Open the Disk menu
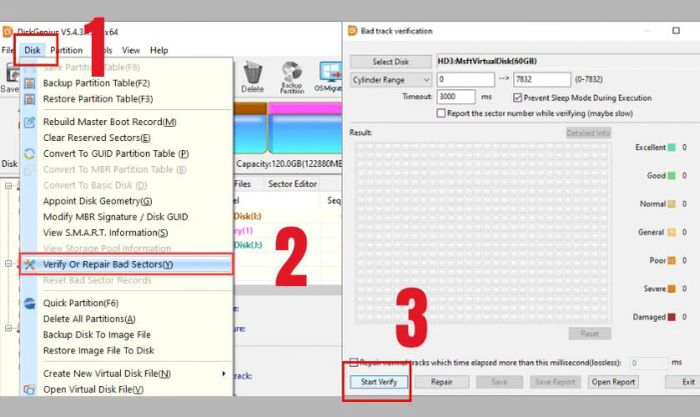This screenshot has height=417, width=700. pos(32,50)
